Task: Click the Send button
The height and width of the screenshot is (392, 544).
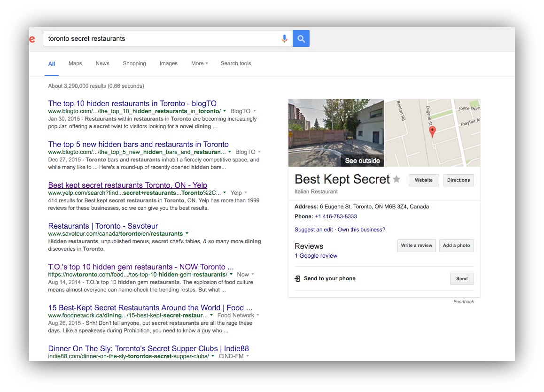Action: (462, 279)
